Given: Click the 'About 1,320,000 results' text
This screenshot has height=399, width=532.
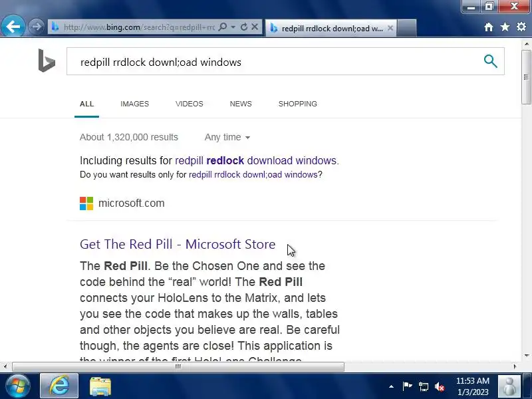Looking at the screenshot, I should [129, 137].
